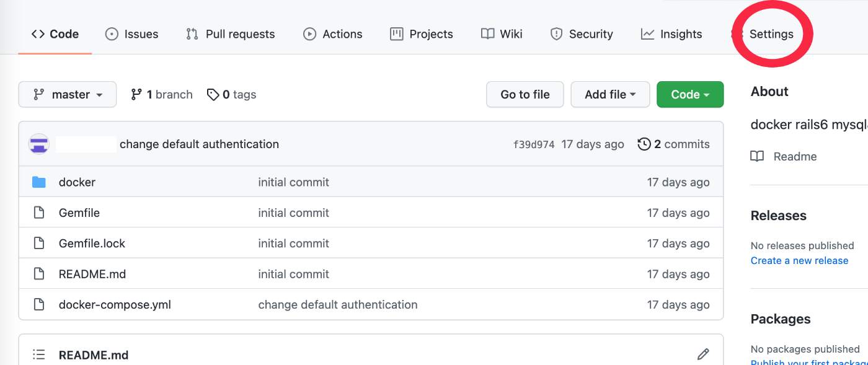Click the Gemfile file icon

[39, 213]
